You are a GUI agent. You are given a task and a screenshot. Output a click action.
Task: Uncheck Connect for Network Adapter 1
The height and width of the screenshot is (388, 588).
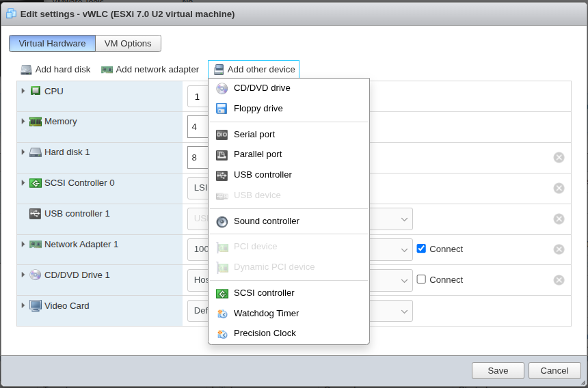pos(421,249)
